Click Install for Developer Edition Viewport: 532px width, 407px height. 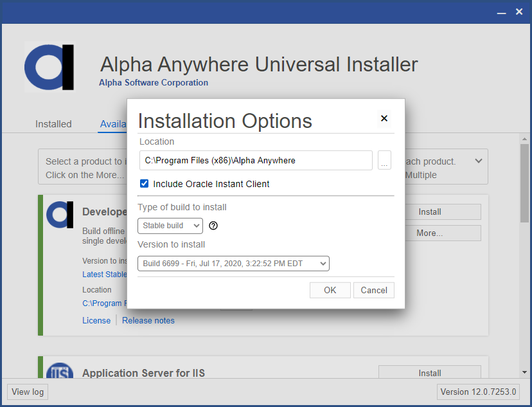(443, 212)
